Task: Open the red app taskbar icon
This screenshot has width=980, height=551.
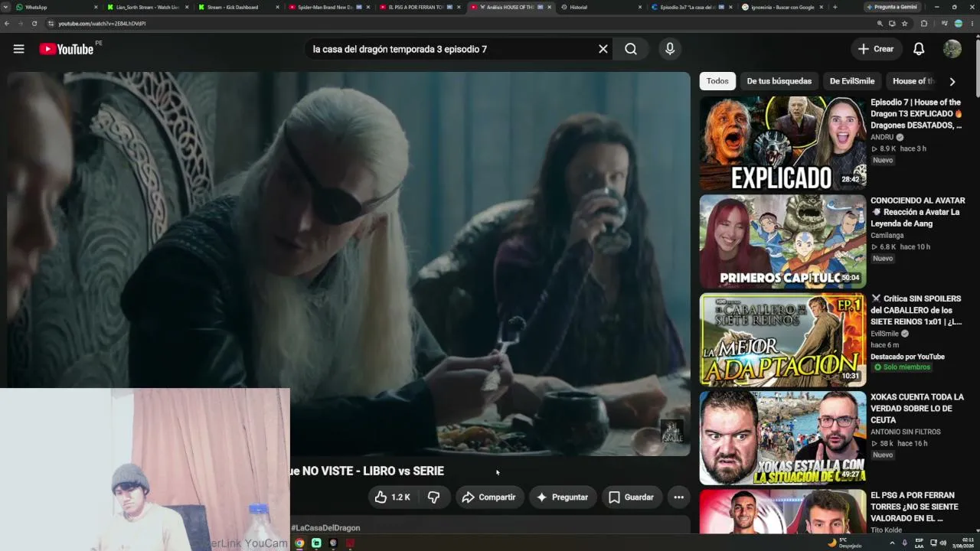Action: [x=350, y=543]
